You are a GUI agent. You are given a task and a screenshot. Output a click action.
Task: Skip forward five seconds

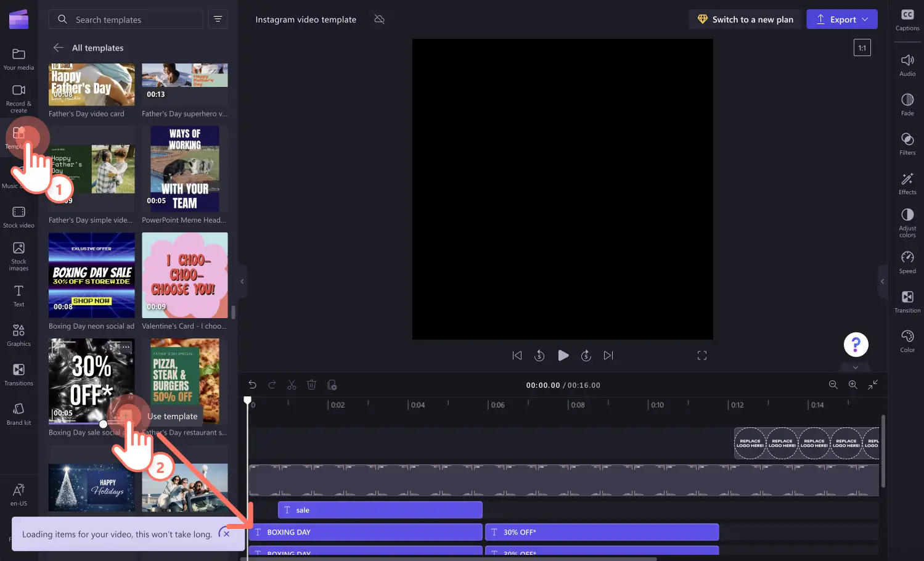[586, 355]
